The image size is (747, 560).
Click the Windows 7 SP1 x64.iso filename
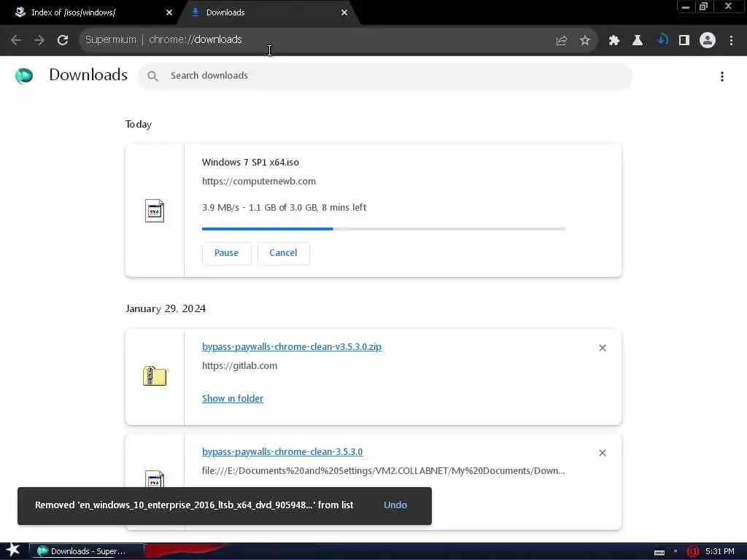click(251, 163)
